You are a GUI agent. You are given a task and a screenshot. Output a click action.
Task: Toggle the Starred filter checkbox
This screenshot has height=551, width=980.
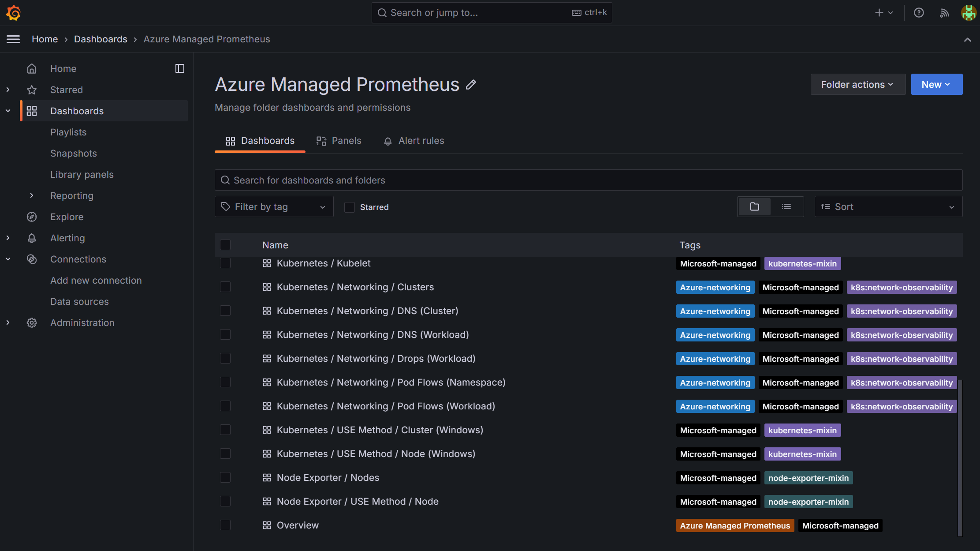349,207
